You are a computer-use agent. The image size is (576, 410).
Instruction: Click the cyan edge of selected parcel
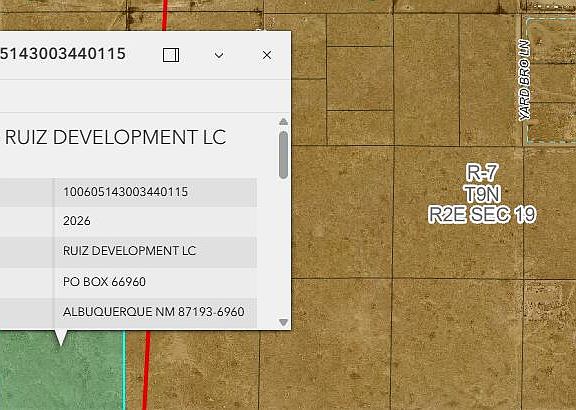(x=124, y=369)
